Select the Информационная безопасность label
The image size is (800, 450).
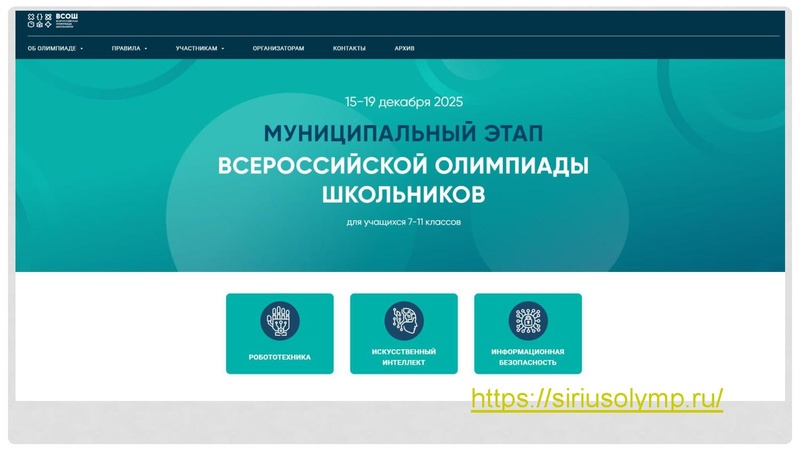pos(528,357)
